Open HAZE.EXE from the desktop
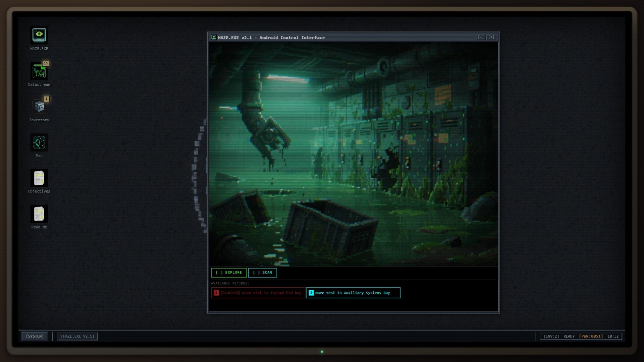Viewport: 644px width, 362px height. (x=39, y=35)
